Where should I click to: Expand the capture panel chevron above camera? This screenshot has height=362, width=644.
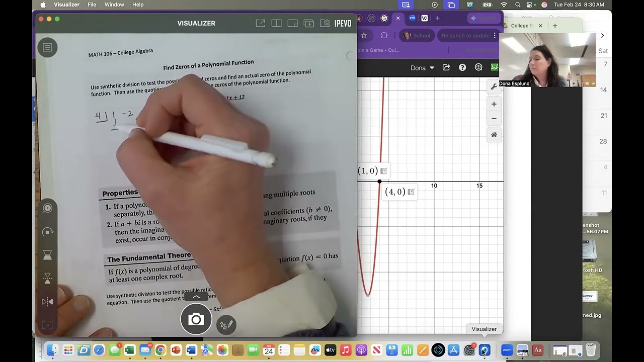pos(196,297)
